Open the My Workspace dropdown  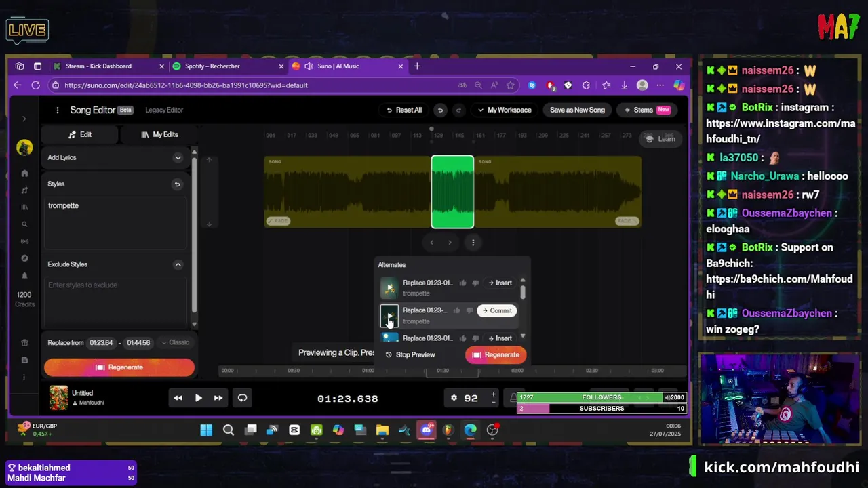pyautogui.click(x=505, y=110)
